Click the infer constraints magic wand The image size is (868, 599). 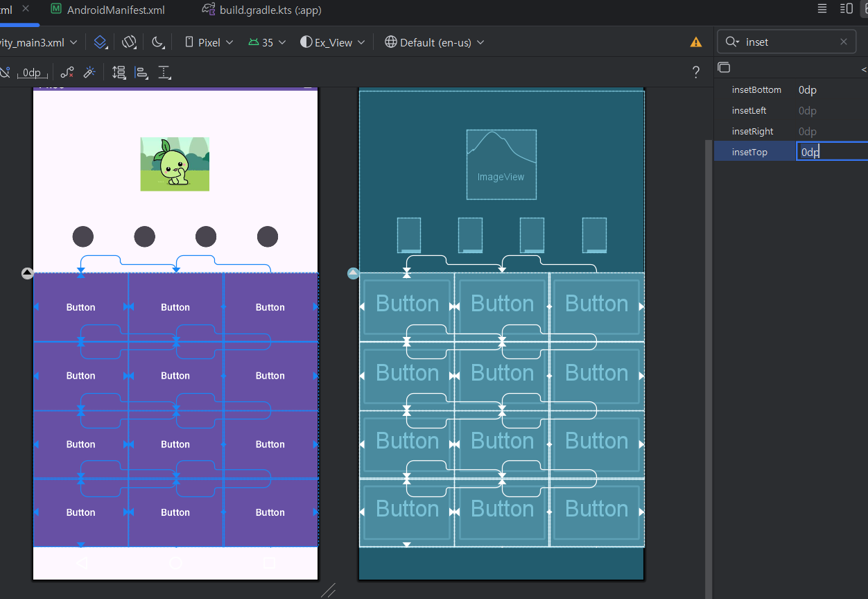tap(89, 72)
